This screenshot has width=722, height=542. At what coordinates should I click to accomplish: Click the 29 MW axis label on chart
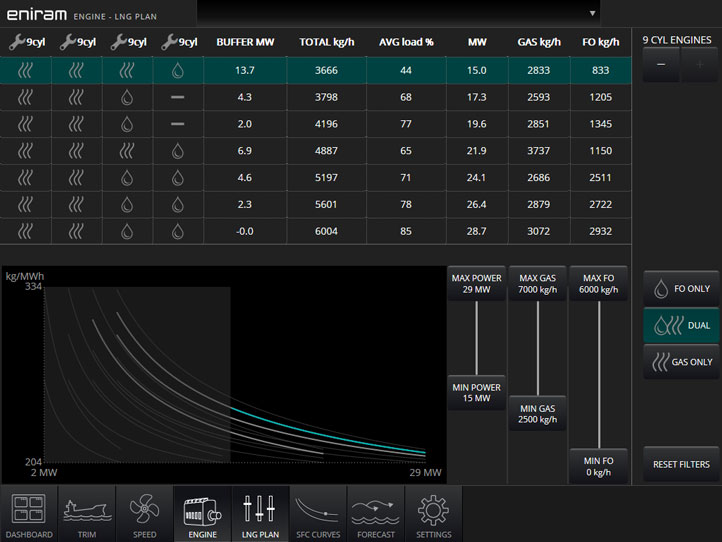click(425, 472)
